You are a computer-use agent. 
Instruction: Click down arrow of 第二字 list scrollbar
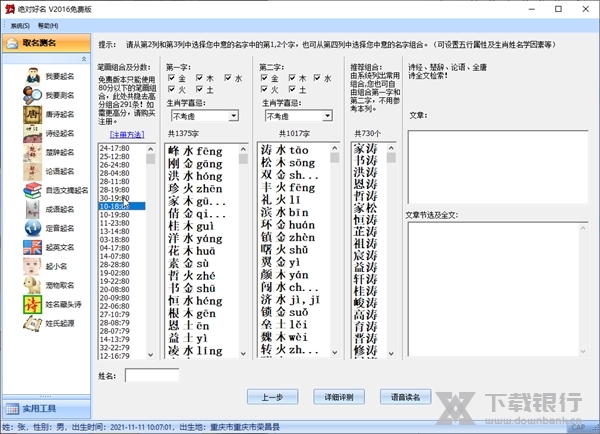pos(334,352)
